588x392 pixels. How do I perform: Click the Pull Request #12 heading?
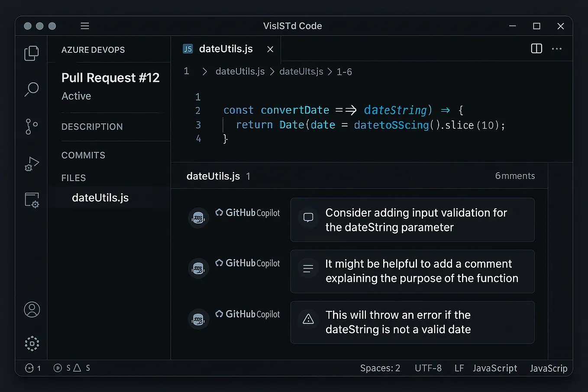point(110,78)
